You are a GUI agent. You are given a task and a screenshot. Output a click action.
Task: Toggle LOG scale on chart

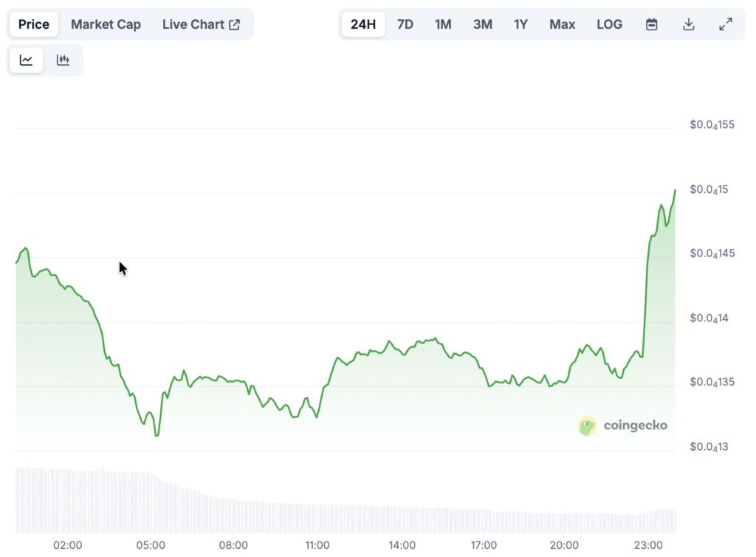point(609,24)
